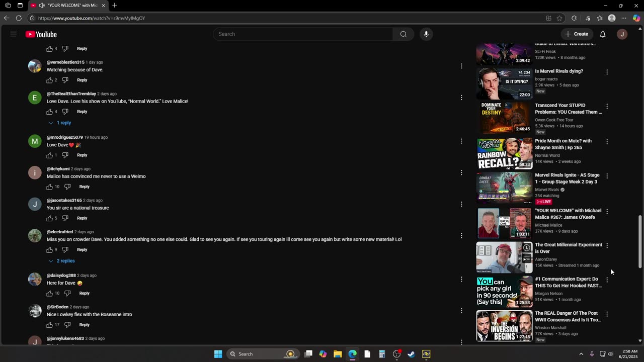
Task: Click the Windows taskbar Search box
Action: click(262, 354)
